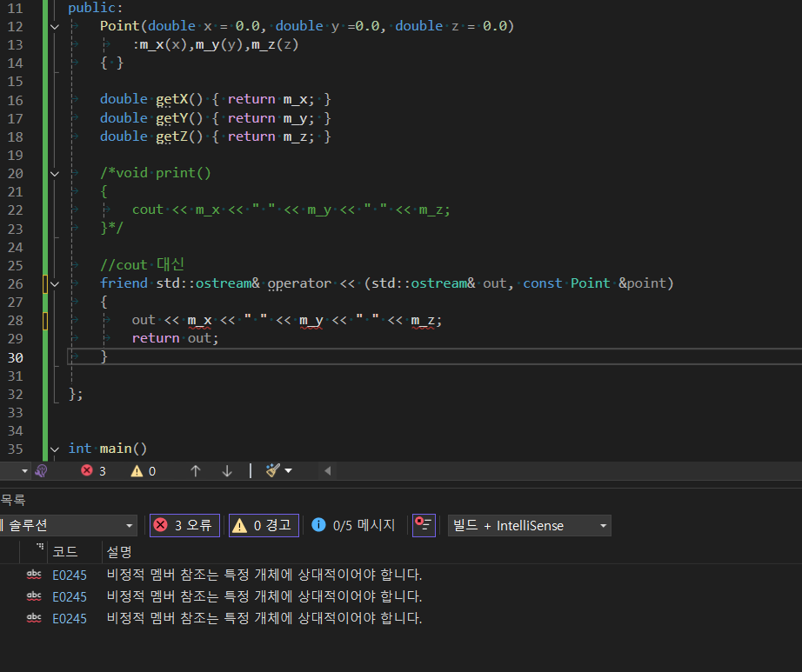Sort by the 설명 column header
This screenshot has width=802, height=672.
click(x=119, y=551)
